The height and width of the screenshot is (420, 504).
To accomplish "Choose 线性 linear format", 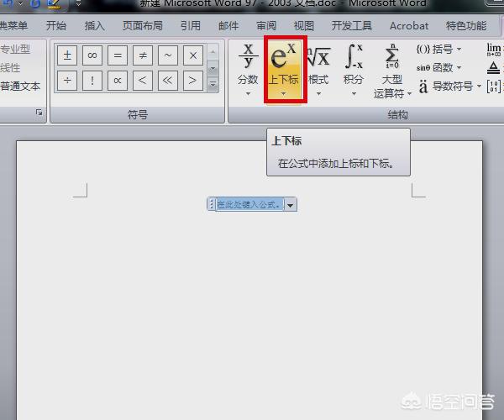I will click(x=10, y=68).
